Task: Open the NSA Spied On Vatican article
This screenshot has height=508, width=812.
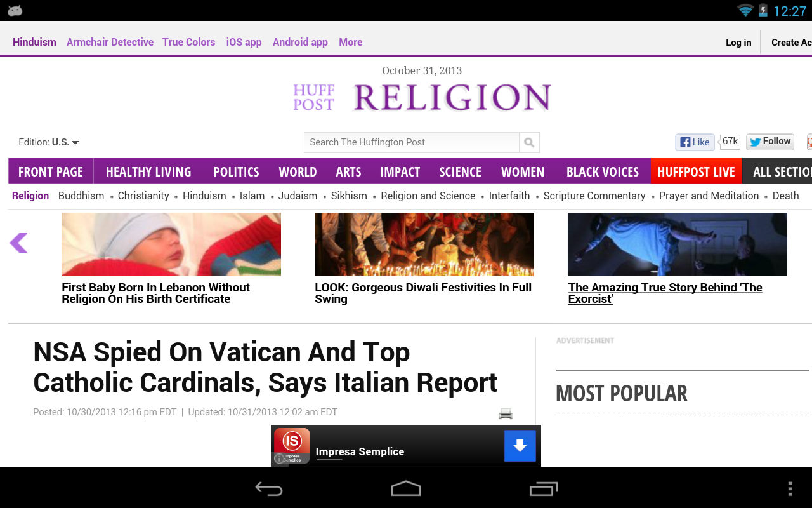Action: pyautogui.click(x=254, y=367)
